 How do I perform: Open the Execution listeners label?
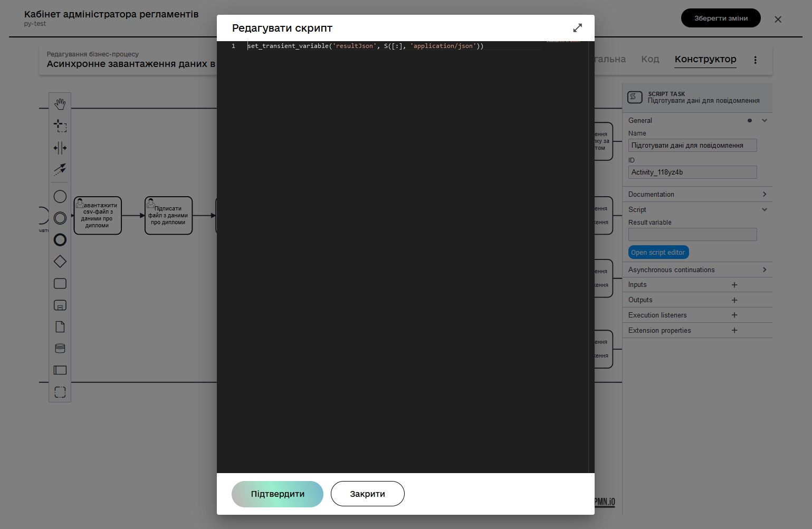tap(657, 315)
